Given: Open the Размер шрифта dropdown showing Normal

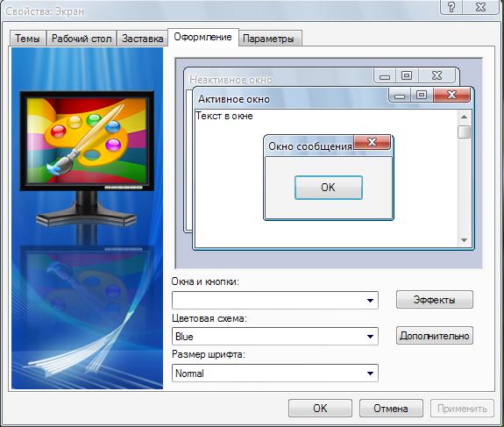Looking at the screenshot, I should tap(275, 373).
